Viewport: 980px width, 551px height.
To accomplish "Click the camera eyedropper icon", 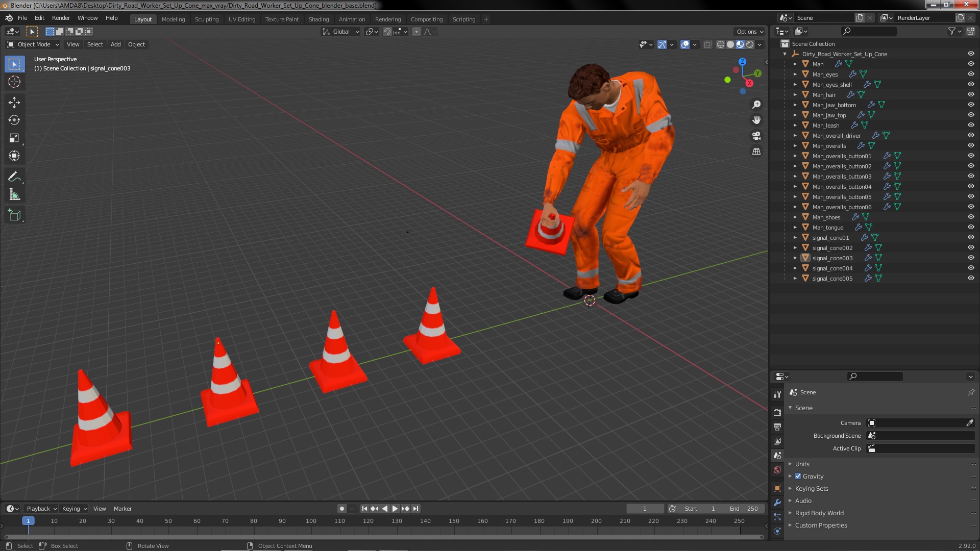I will point(970,423).
